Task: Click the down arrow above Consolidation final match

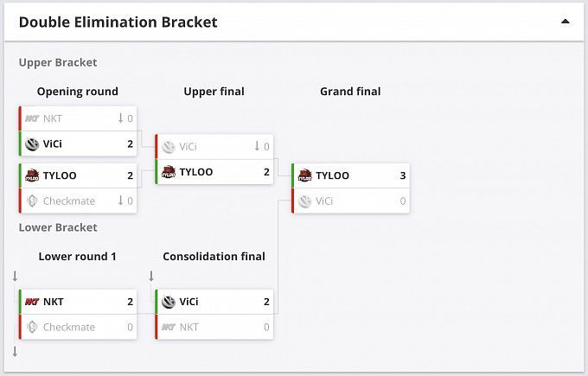Action: 151,277
